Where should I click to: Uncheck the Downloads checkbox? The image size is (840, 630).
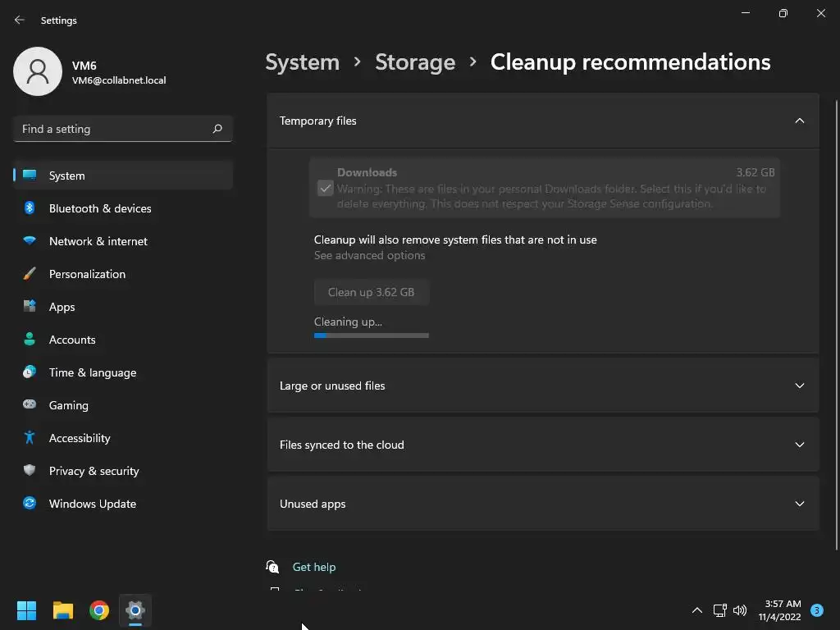[326, 189]
